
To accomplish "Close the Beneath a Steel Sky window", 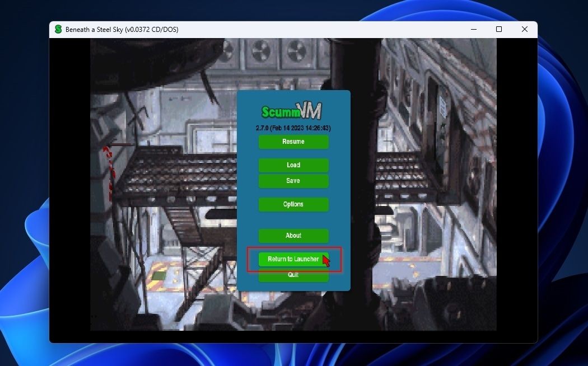I will pos(525,29).
